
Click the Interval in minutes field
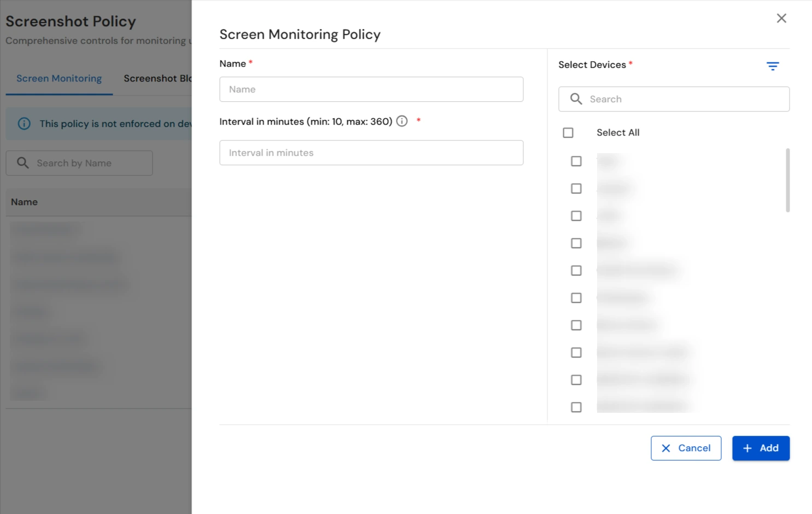[x=371, y=153]
